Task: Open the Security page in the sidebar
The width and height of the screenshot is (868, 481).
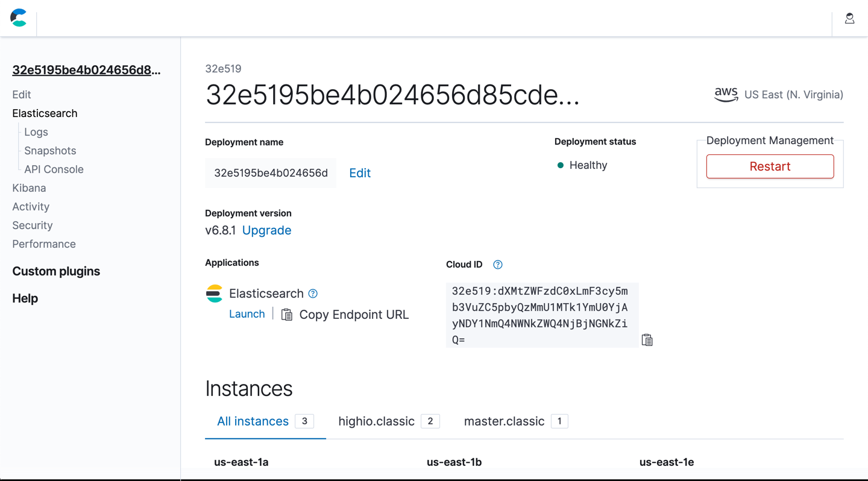Action: tap(32, 225)
